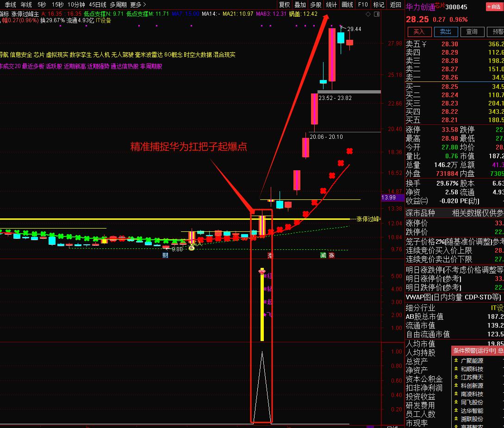Click the gold coin icon near 9.80
Viewport: 504px width, 428px height.
tap(191, 248)
